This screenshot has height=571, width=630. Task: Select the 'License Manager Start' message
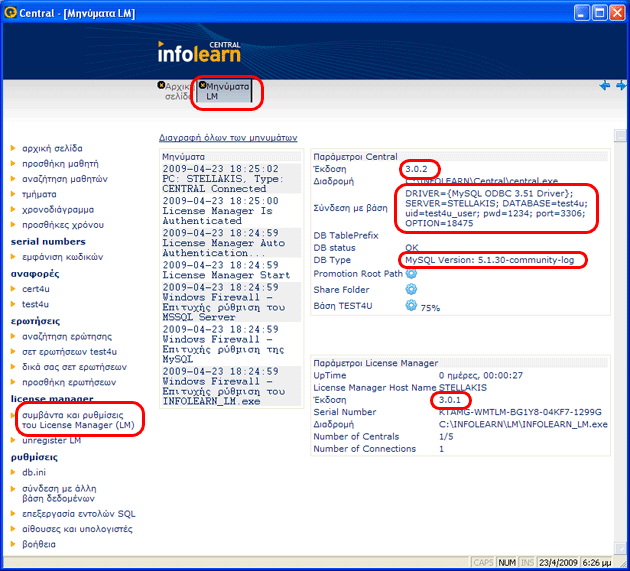231,270
